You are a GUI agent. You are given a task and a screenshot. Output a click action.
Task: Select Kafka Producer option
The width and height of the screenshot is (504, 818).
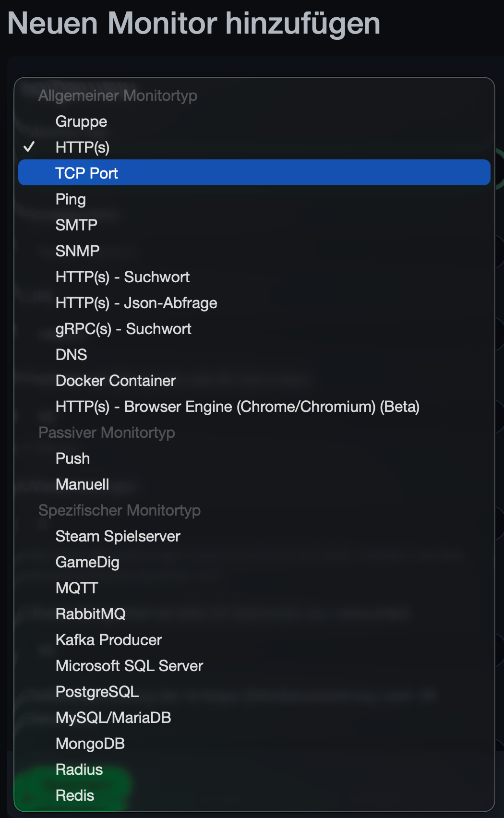108,640
